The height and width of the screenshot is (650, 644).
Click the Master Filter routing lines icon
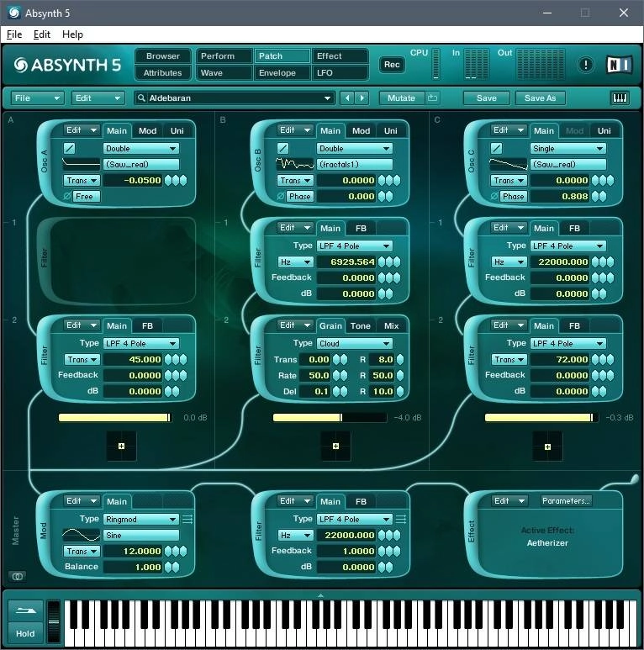click(x=401, y=519)
